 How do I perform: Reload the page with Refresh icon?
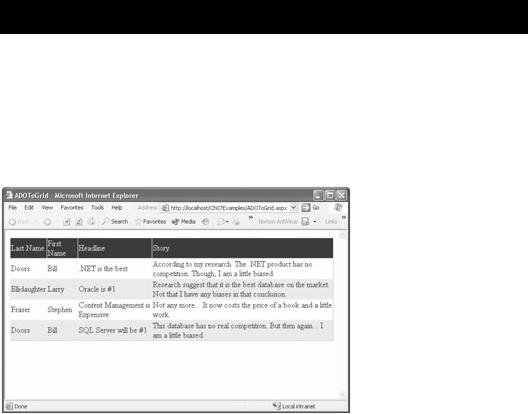click(x=79, y=222)
